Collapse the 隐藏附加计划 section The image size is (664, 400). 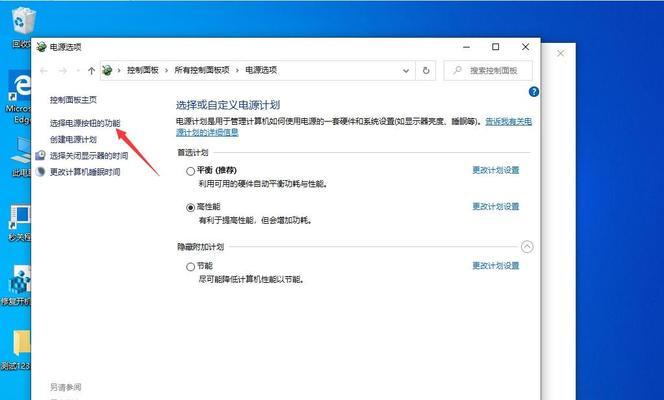click(x=527, y=246)
